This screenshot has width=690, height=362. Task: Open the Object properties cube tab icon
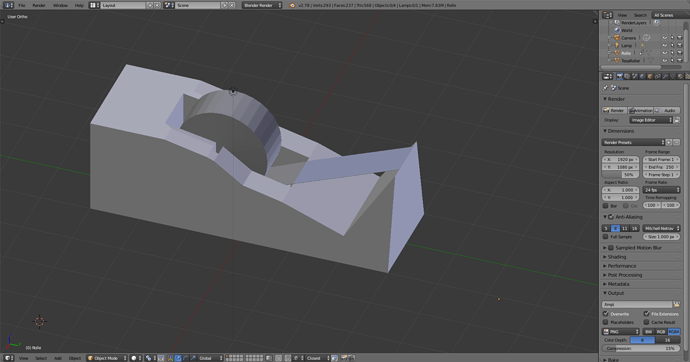(x=650, y=77)
